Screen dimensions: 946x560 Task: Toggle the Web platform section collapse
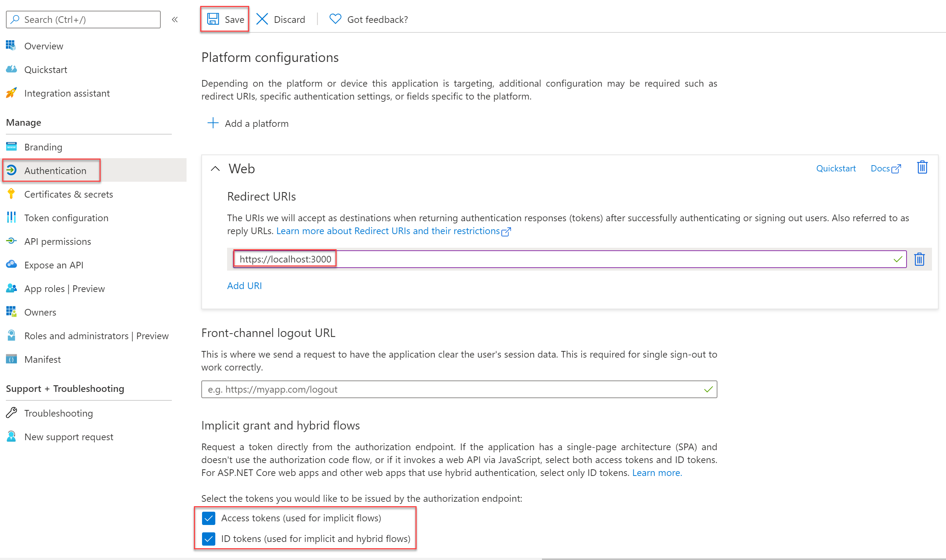[215, 168]
